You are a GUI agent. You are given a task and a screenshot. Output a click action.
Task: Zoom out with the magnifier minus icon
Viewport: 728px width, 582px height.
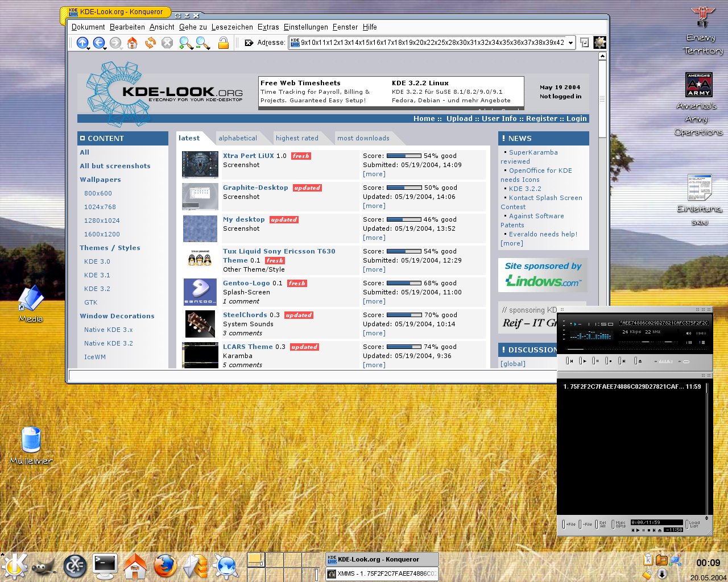point(202,43)
